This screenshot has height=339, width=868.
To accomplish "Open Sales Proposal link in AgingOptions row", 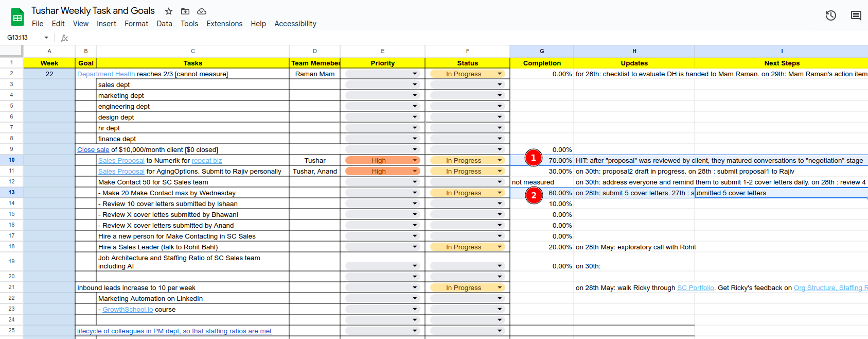I will tap(121, 172).
